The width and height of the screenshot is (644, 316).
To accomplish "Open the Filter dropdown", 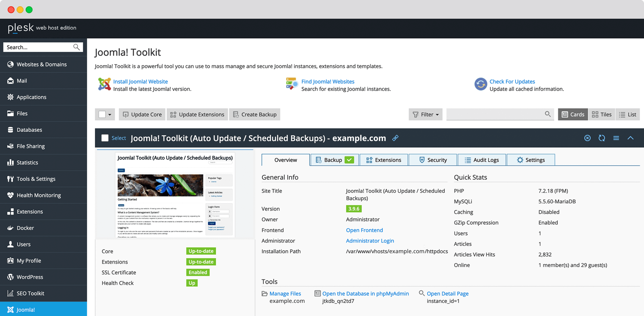I will click(x=426, y=114).
